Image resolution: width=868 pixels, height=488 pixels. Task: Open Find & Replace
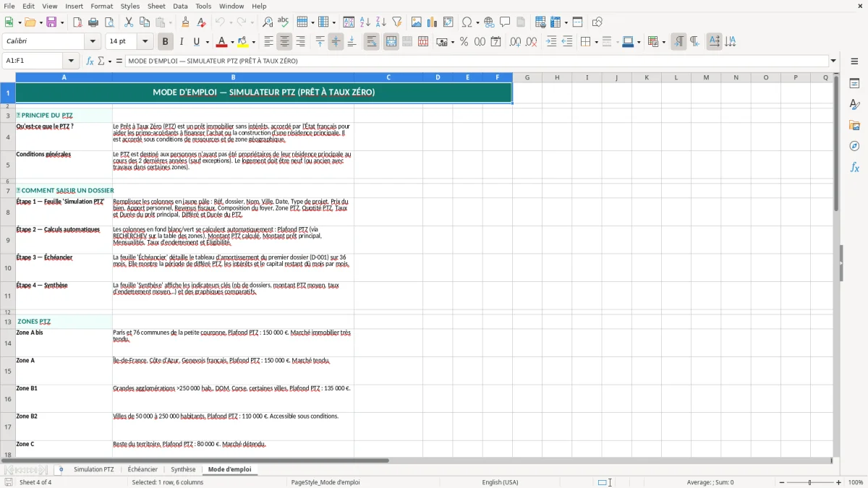[x=268, y=22]
